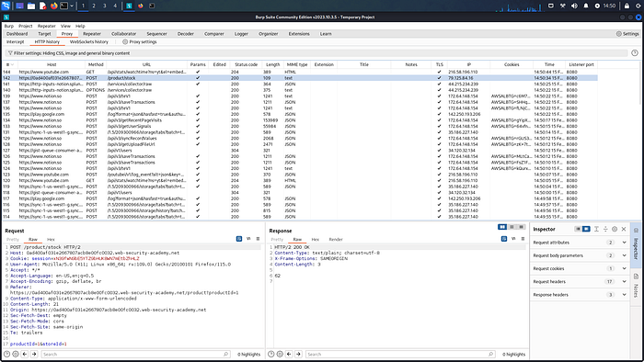Open Proxy settings

coord(140,42)
